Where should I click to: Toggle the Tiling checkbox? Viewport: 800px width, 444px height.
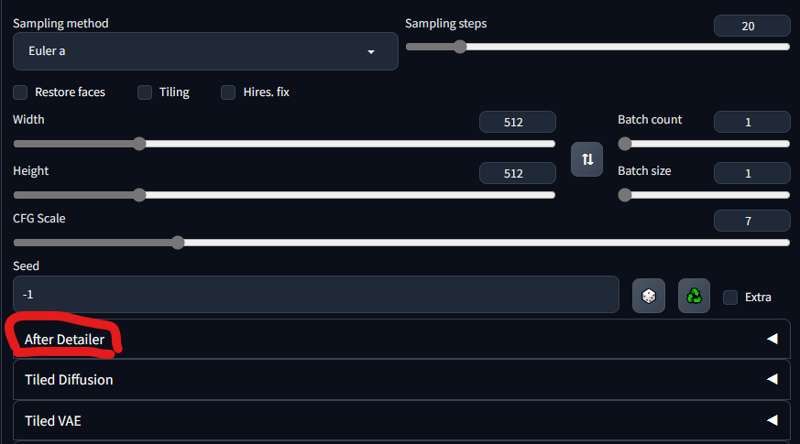145,92
